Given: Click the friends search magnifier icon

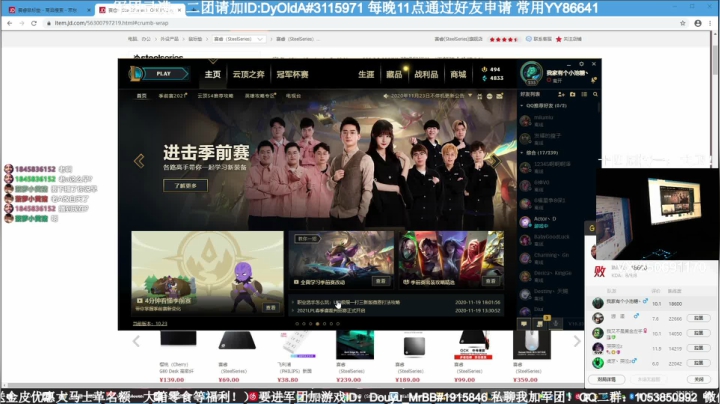Looking at the screenshot, I should 595,94.
